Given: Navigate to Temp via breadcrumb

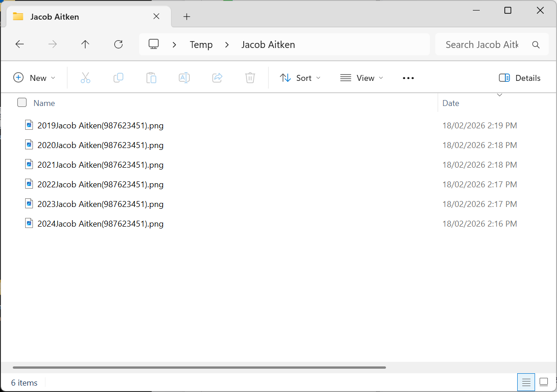Looking at the screenshot, I should [x=201, y=44].
